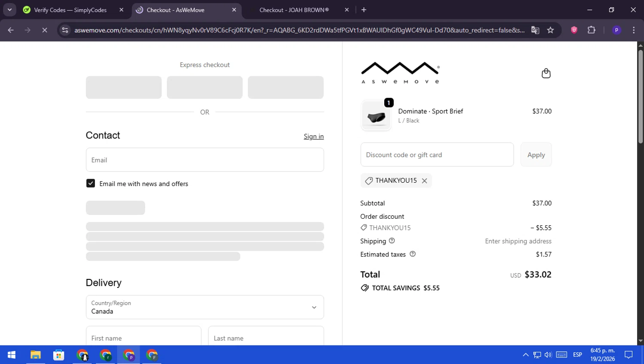Image resolution: width=644 pixels, height=364 pixels.
Task: Show hidden system tray icons
Action: [x=526, y=355]
